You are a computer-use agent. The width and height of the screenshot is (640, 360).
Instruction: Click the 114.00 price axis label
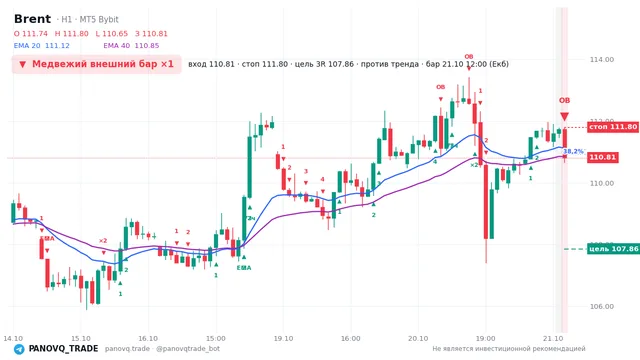point(602,60)
